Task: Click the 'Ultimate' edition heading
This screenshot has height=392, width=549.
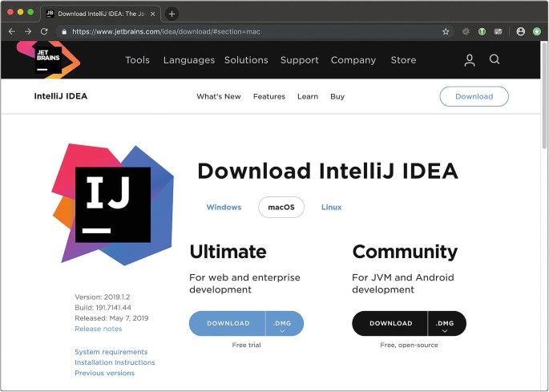Action: (x=228, y=252)
